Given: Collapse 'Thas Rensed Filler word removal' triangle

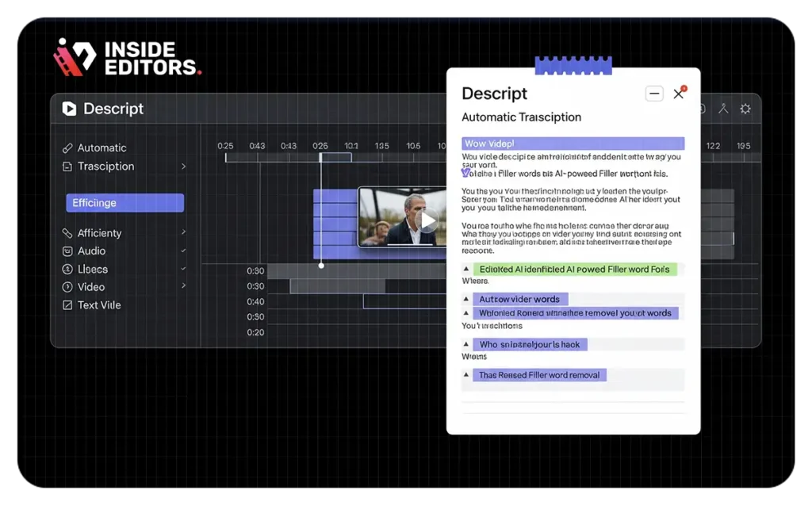Looking at the screenshot, I should pyautogui.click(x=466, y=374).
